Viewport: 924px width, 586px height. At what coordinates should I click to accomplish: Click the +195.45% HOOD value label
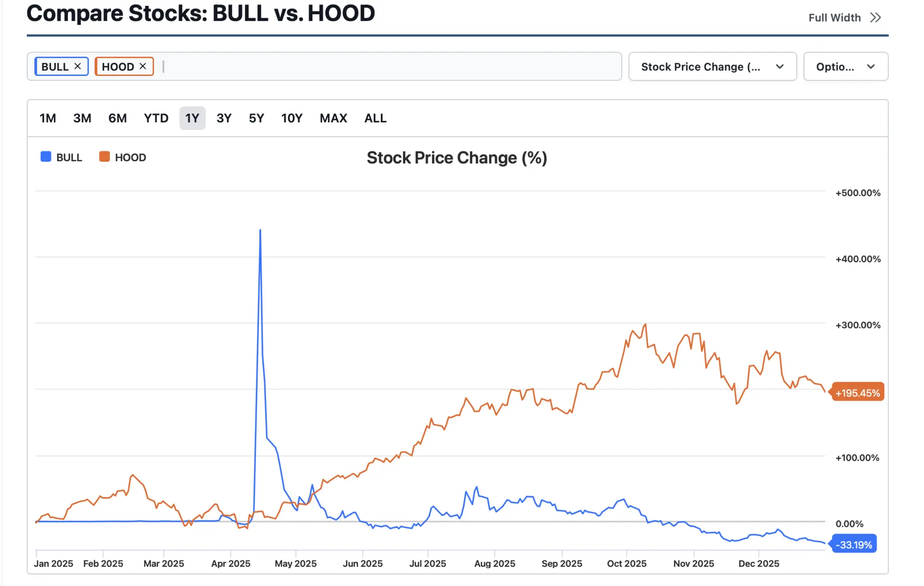[858, 393]
